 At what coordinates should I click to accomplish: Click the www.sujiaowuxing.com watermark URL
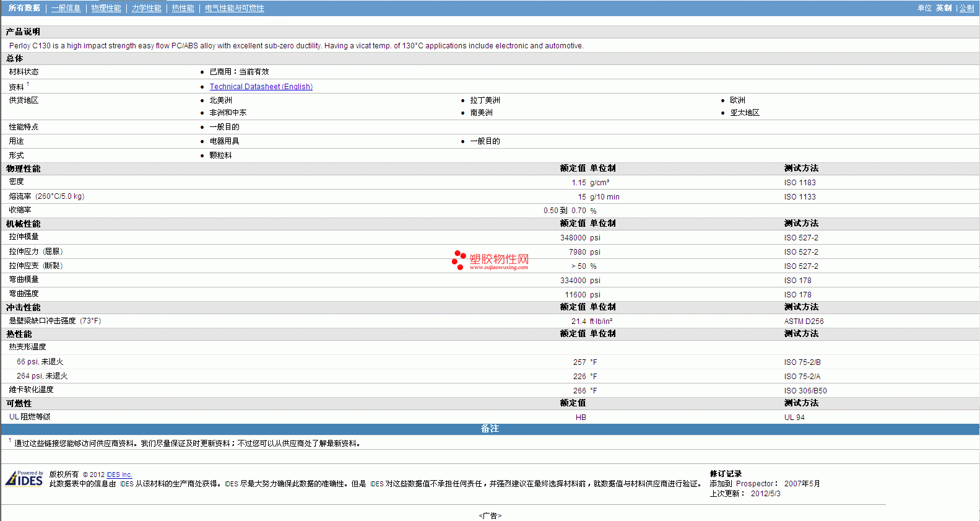tap(498, 268)
